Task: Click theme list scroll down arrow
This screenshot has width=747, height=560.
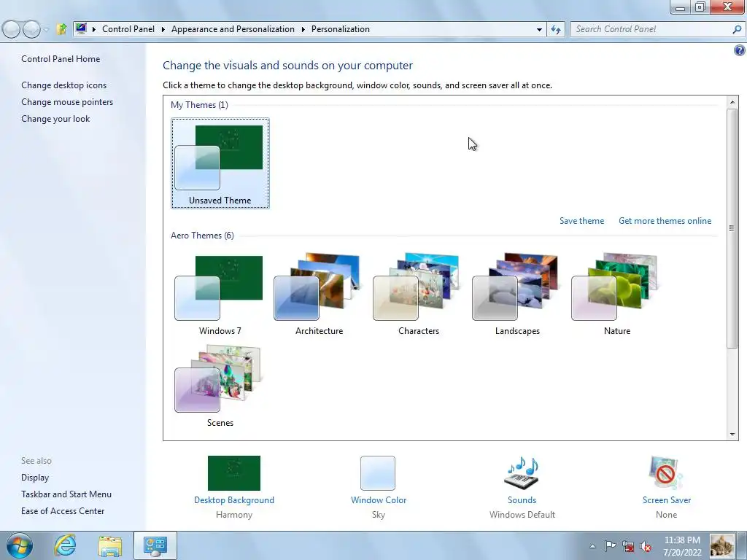Action: tap(732, 435)
